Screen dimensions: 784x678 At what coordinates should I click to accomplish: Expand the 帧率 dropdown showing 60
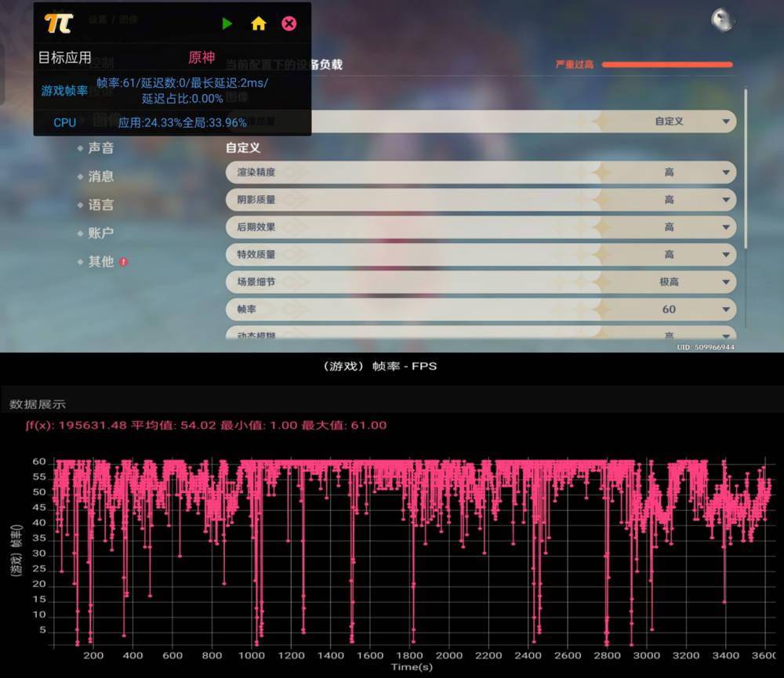tap(726, 310)
